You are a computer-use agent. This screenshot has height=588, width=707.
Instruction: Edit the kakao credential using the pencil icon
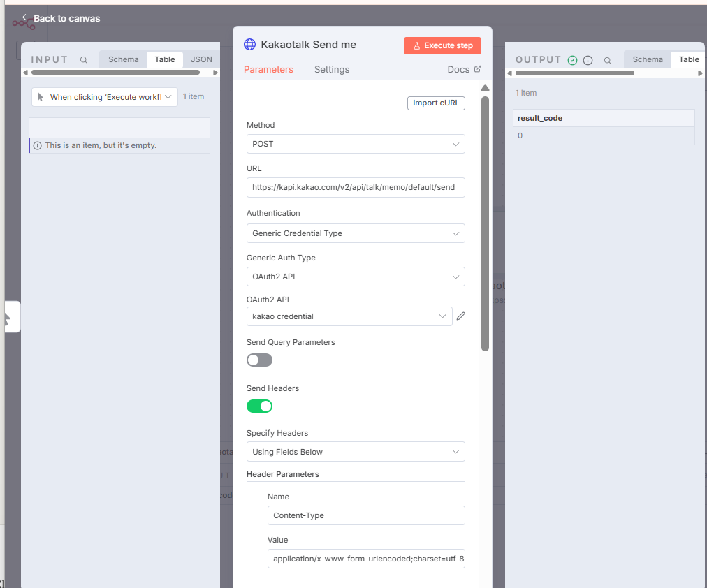[x=460, y=316]
